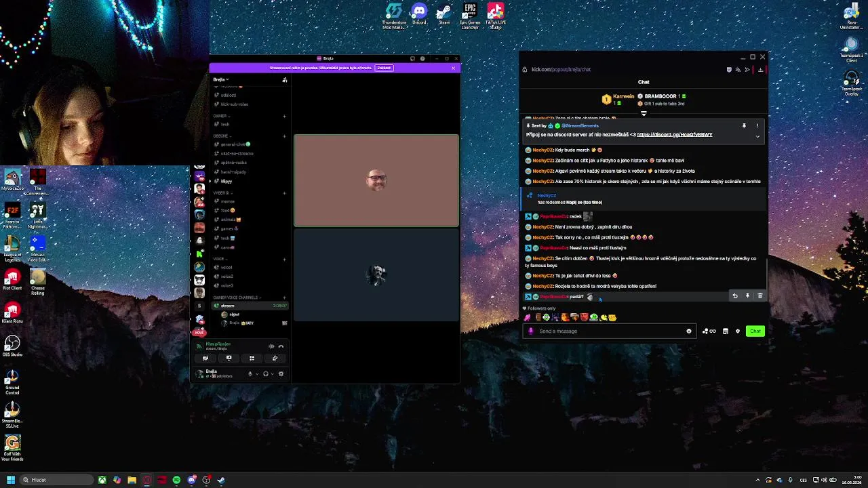Click the pin icon on hovered chat message
This screenshot has height=488, width=868.
747,296
